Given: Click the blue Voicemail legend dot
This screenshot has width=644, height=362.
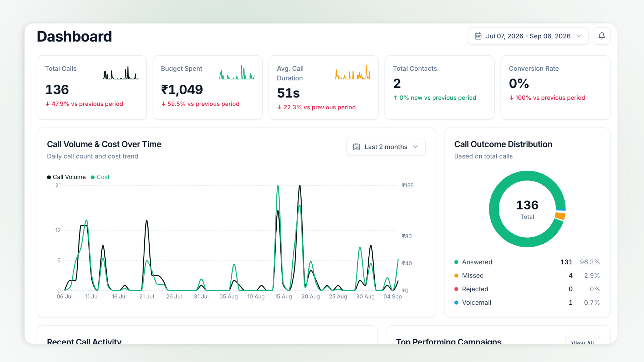Looking at the screenshot, I should pos(456,302).
